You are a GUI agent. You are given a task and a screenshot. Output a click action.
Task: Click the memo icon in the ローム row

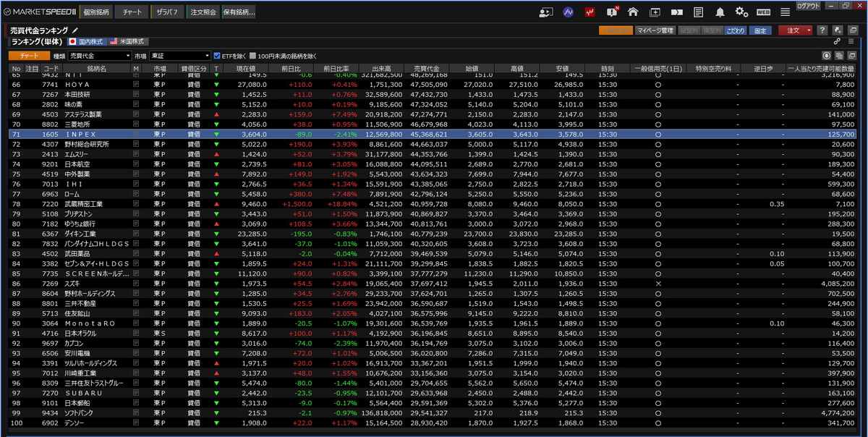135,194
